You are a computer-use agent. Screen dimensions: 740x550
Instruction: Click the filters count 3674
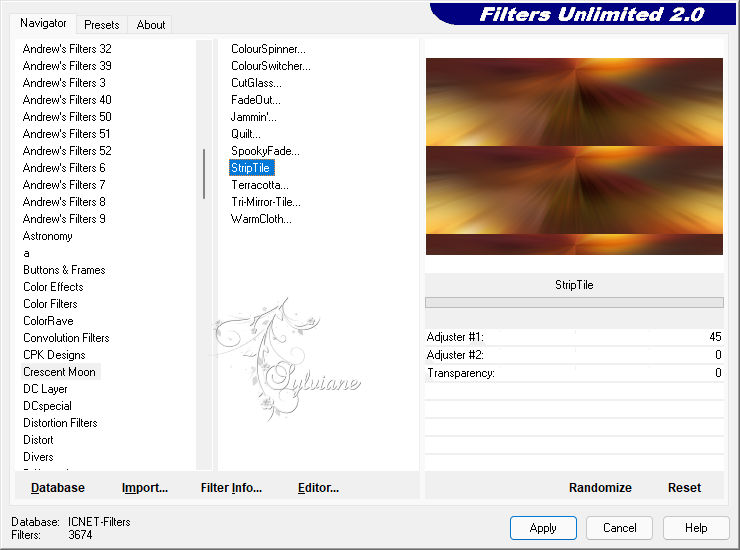pyautogui.click(x=80, y=535)
